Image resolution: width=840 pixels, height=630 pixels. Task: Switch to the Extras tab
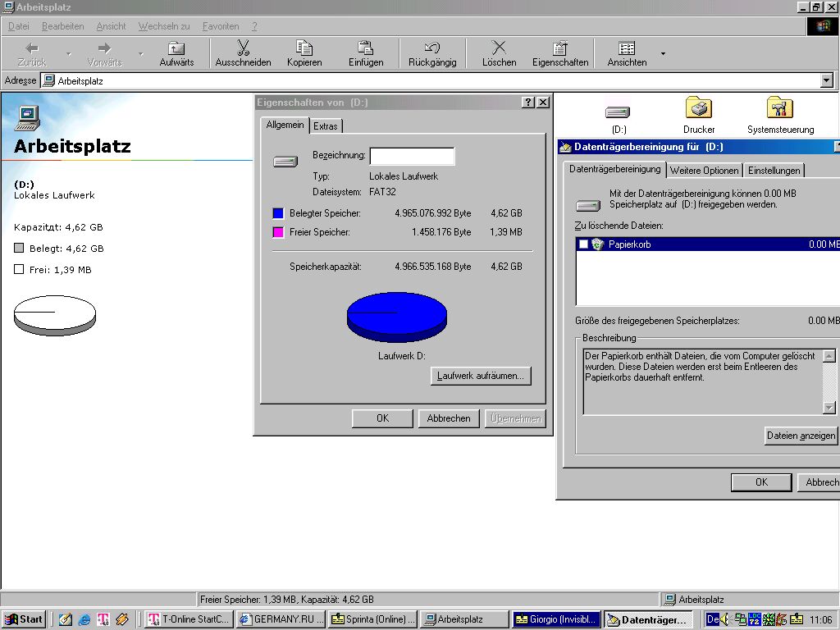tap(326, 126)
